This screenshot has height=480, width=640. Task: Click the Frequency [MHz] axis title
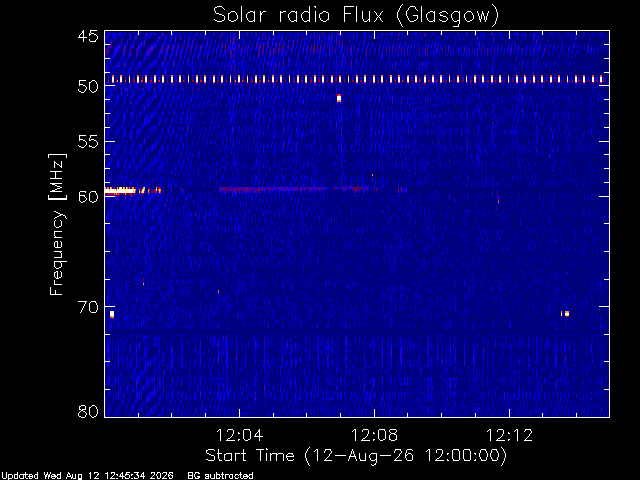tap(57, 224)
